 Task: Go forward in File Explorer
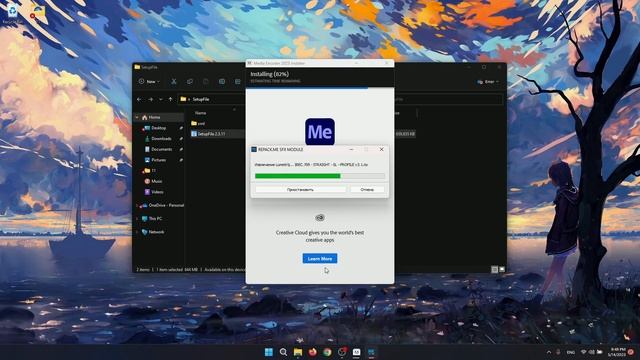click(x=151, y=99)
